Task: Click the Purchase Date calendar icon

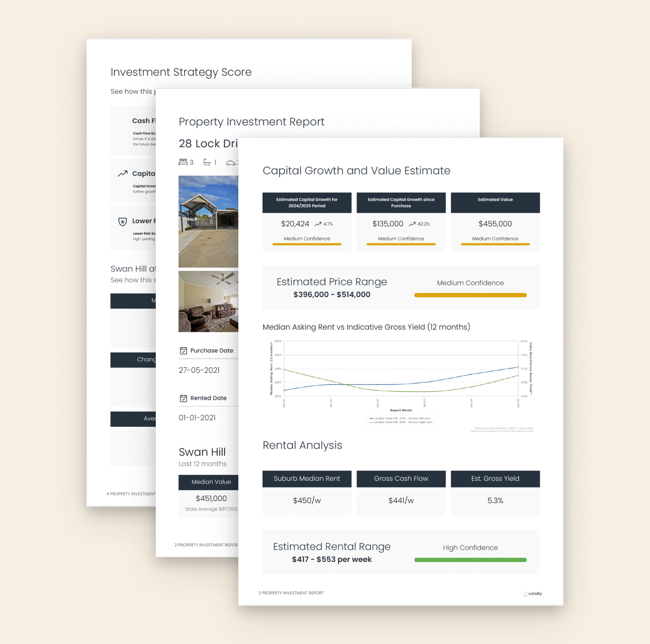Action: pyautogui.click(x=183, y=351)
